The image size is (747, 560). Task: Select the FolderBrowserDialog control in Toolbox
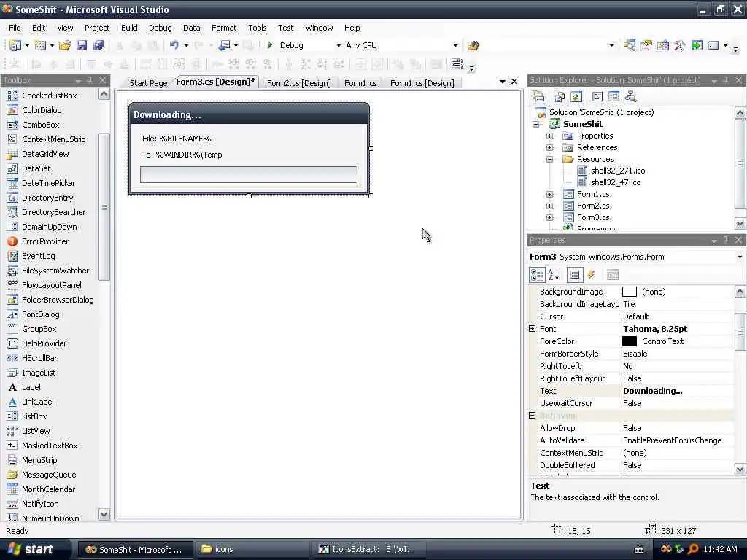58,300
